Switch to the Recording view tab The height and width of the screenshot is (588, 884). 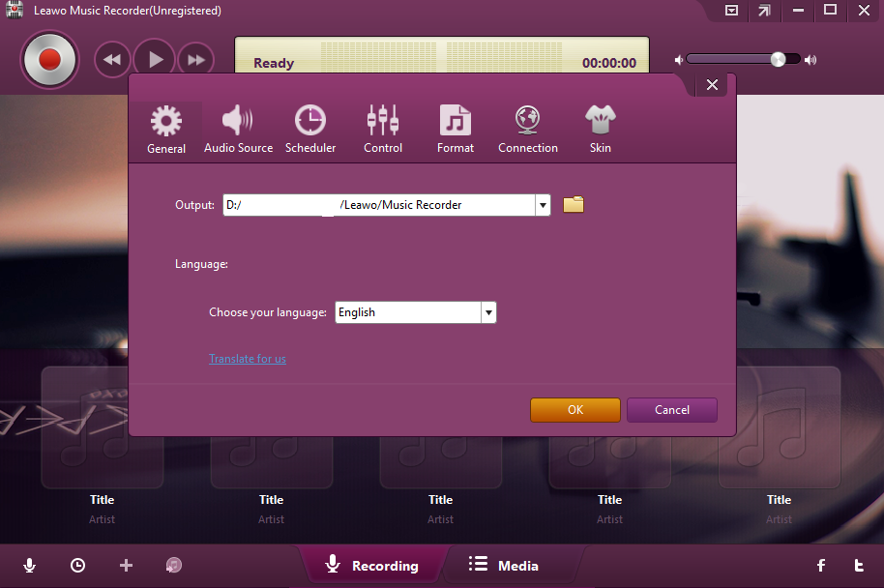click(372, 565)
